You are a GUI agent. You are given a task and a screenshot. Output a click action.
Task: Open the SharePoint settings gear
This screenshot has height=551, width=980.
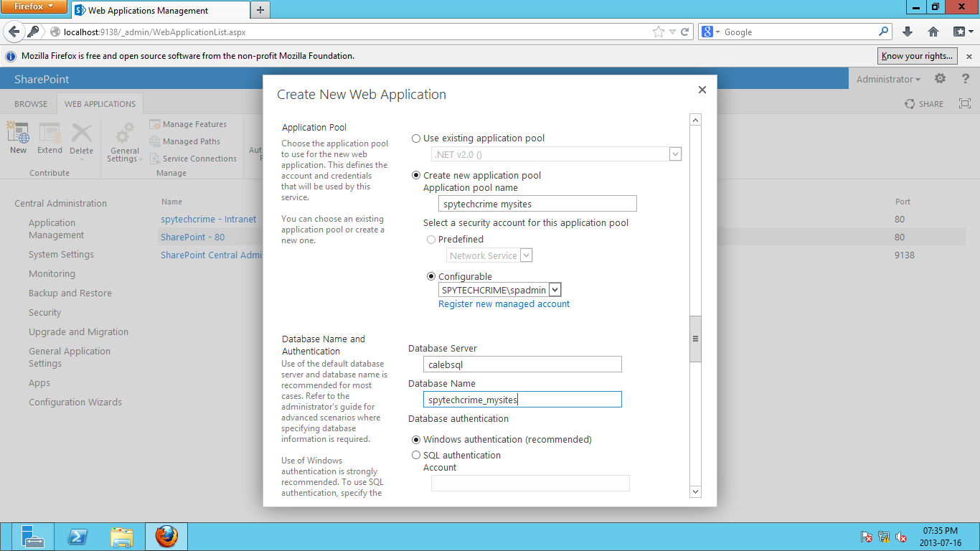(940, 79)
